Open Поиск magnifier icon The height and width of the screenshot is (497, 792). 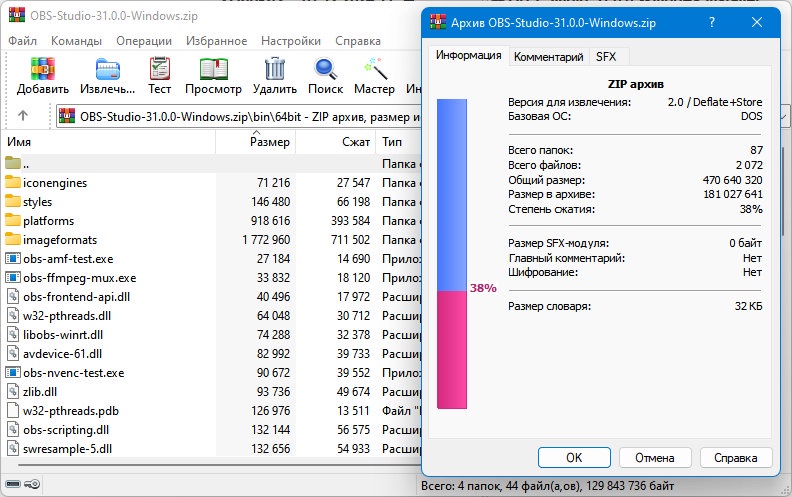tap(325, 69)
